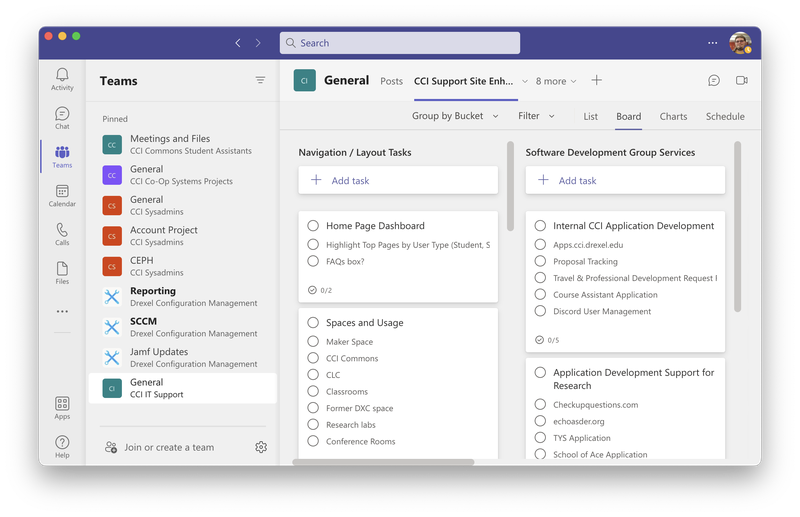Add task in Software Development Group Services
This screenshot has height=517, width=800.
point(625,180)
